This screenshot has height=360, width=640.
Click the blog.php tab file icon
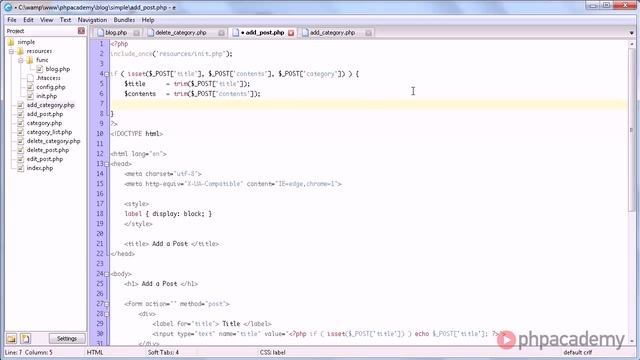tap(100, 32)
